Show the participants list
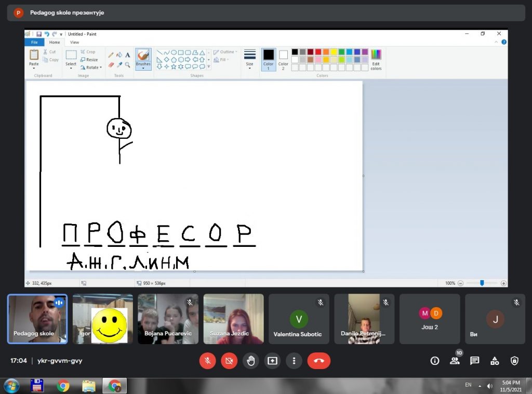Screen dimensions: 532x394 click(455, 361)
